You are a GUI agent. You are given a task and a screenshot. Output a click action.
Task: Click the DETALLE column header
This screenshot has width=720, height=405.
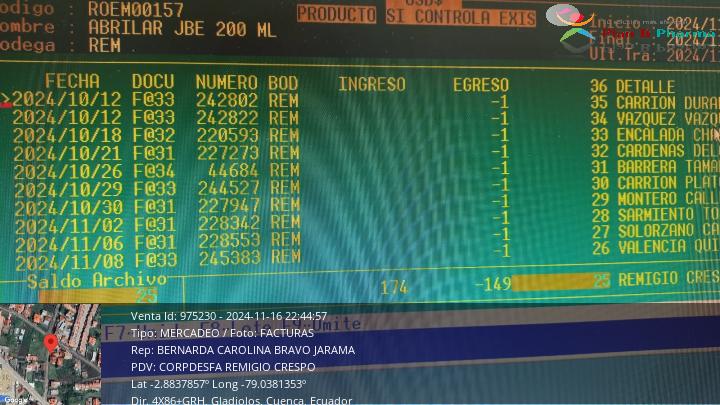(645, 86)
